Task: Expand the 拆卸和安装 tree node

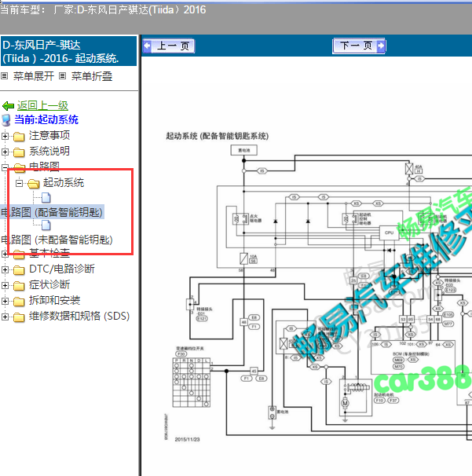Action: 5,301
